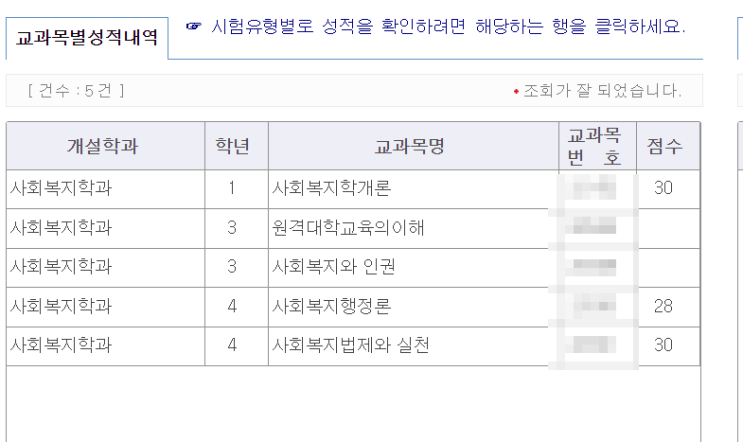Sort by the 개설학과 column header
The image size is (743, 442).
pos(105,146)
